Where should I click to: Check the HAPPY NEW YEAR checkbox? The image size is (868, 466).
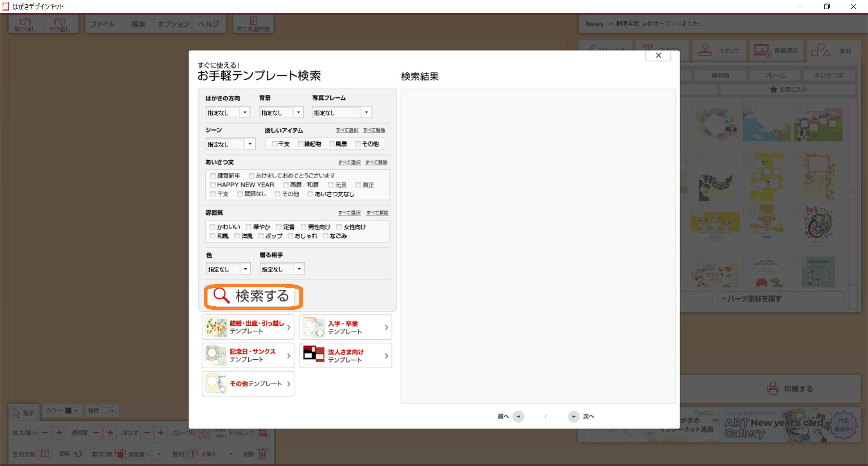coord(213,185)
